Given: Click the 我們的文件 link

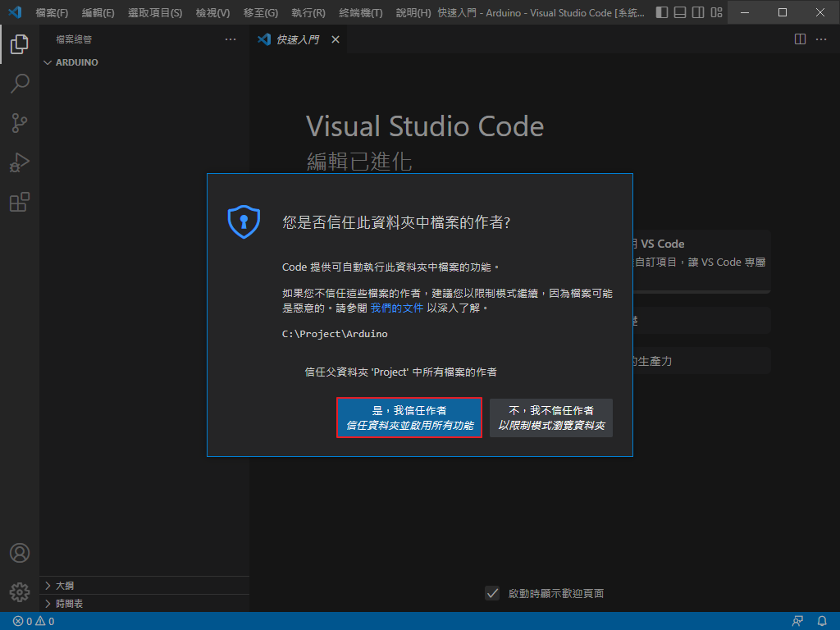Looking at the screenshot, I should pyautogui.click(x=396, y=308).
